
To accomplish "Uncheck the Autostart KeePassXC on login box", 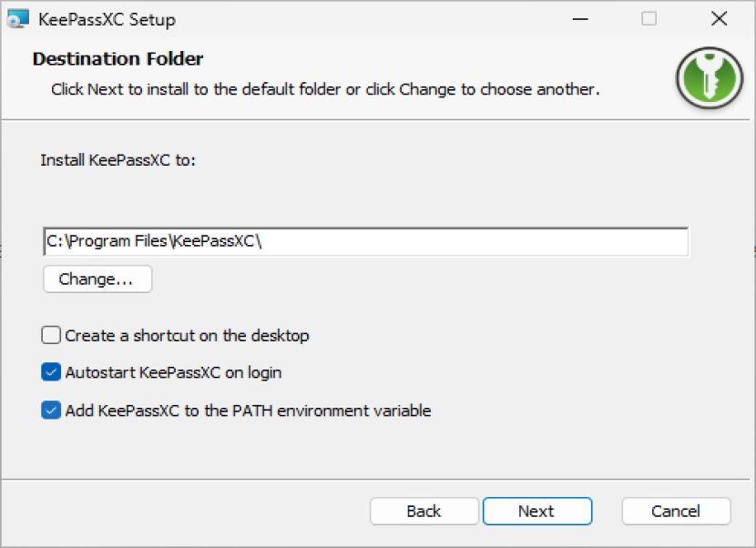I will [x=51, y=372].
